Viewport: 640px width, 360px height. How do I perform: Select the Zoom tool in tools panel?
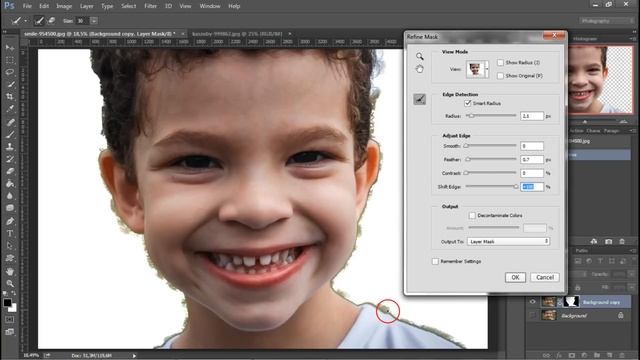[x=10, y=283]
